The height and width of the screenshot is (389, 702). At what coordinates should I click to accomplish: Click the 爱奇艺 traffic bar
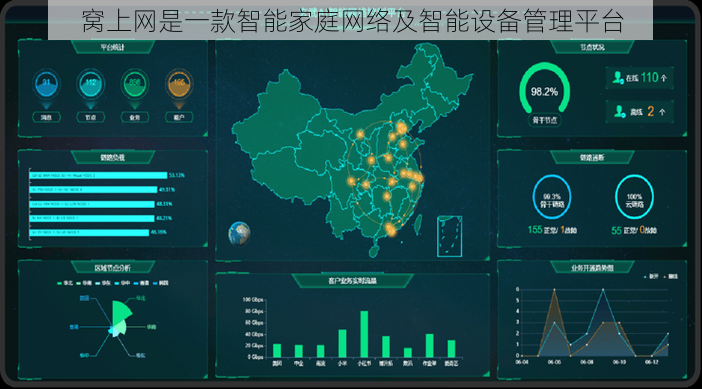tap(451, 349)
